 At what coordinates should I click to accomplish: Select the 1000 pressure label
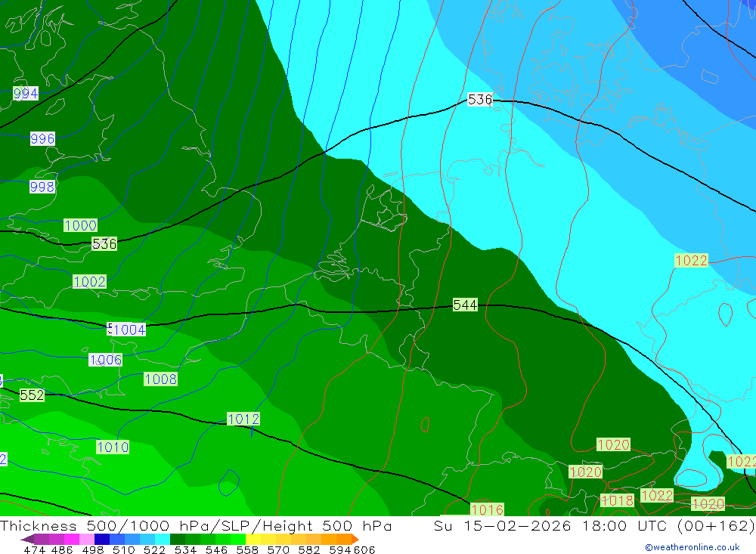[81, 225]
